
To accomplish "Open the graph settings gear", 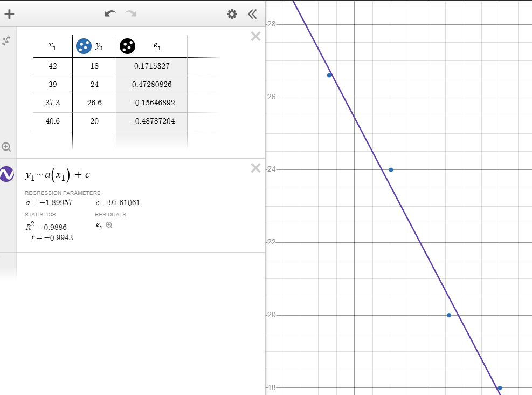I will pos(232,14).
